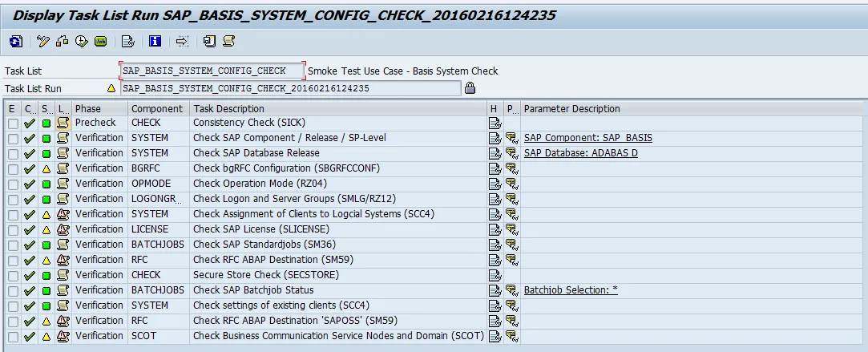Screen dimensions: 868x352
Task: Open the SAP Component: SAP_BASIS link
Action: (587, 138)
